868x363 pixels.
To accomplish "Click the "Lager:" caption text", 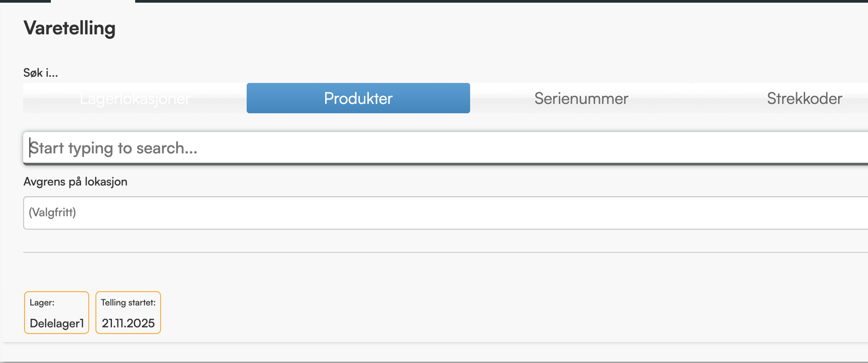I will (x=42, y=302).
